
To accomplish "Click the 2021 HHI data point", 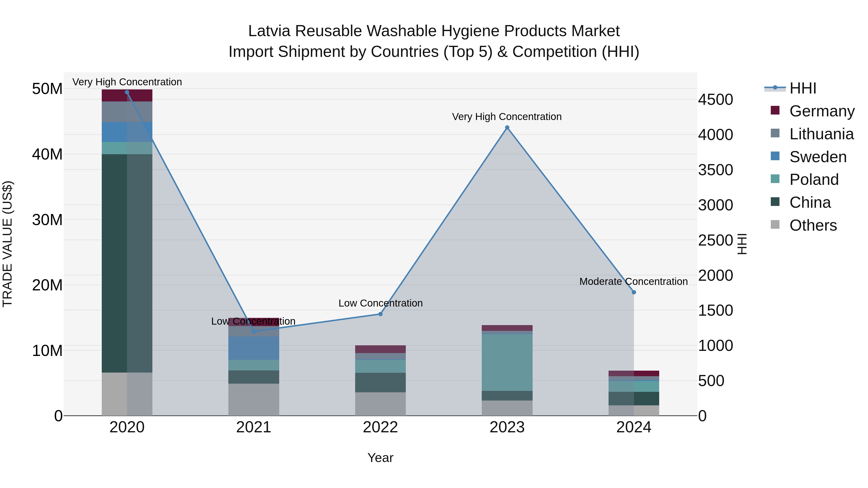I will tap(254, 331).
